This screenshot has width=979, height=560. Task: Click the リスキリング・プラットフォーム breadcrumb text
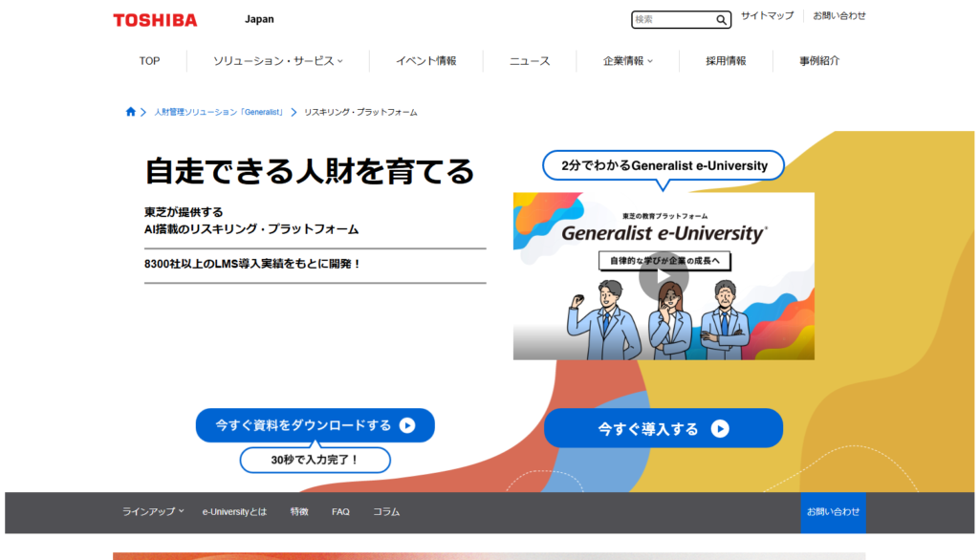point(360,112)
